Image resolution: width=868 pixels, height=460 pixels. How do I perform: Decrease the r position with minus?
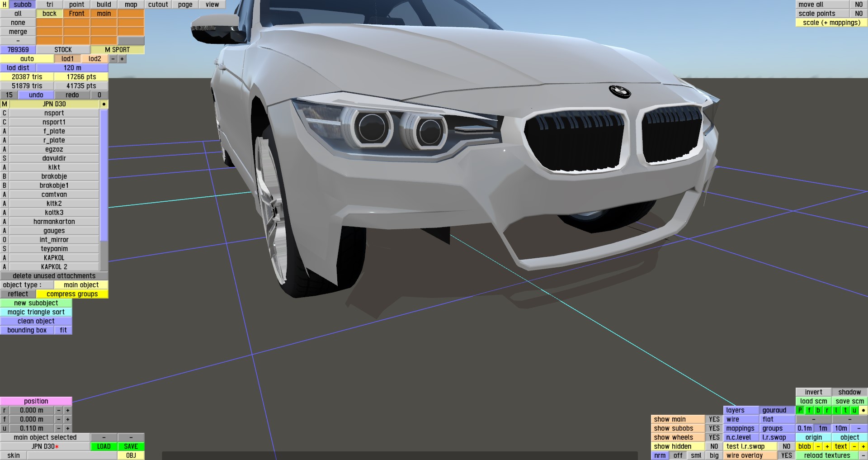[x=59, y=410]
